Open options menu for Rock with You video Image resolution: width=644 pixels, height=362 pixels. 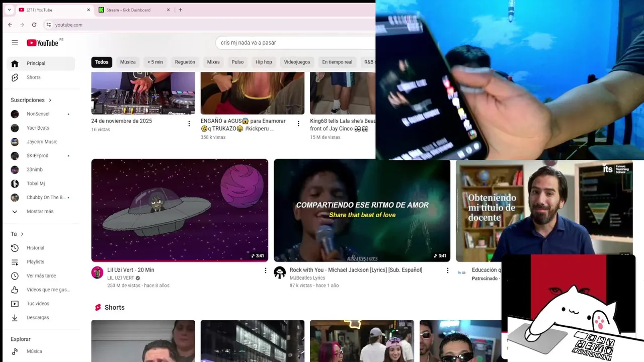click(x=448, y=270)
